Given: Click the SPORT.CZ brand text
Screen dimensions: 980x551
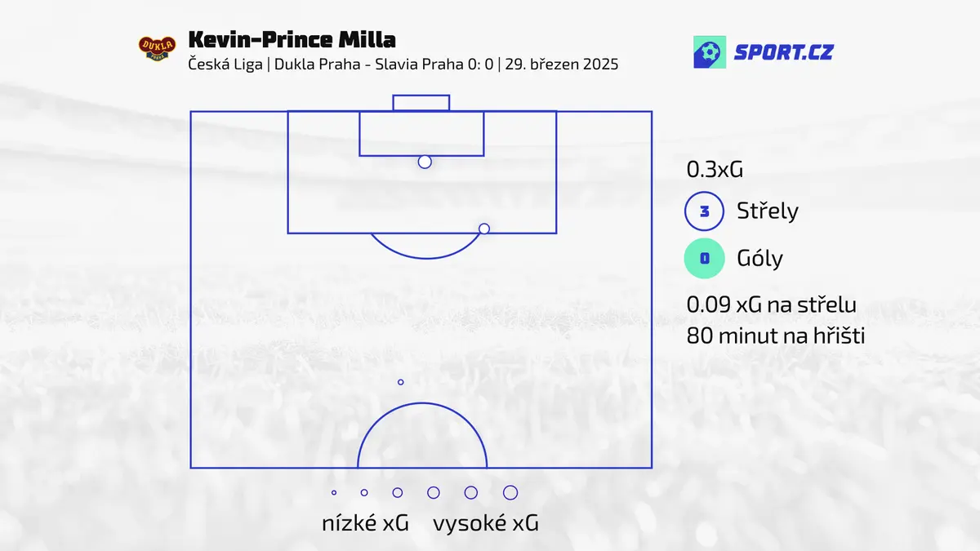Looking at the screenshot, I should click(783, 53).
